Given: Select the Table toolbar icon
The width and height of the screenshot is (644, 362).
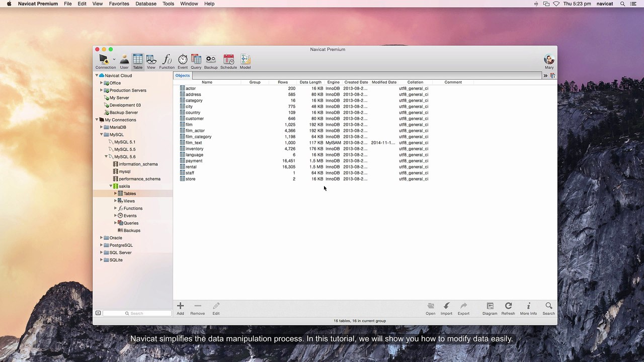Looking at the screenshot, I should pyautogui.click(x=137, y=61).
